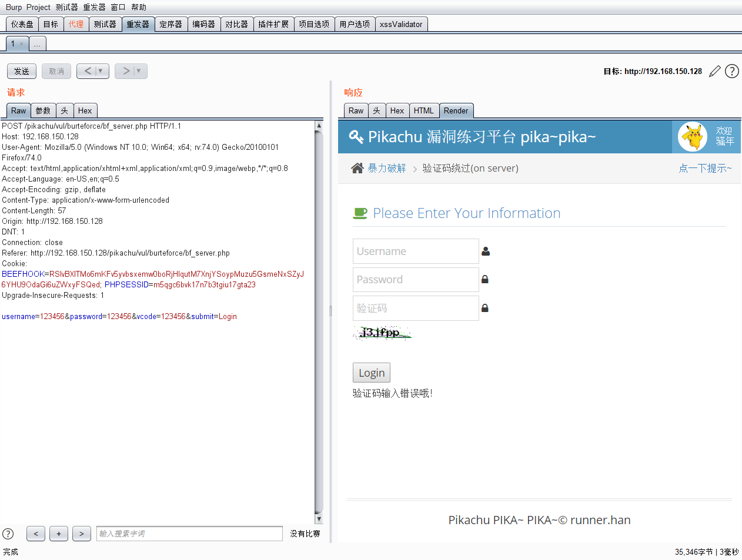
Task: Switch to the 插件扩展 tab
Action: tap(273, 24)
